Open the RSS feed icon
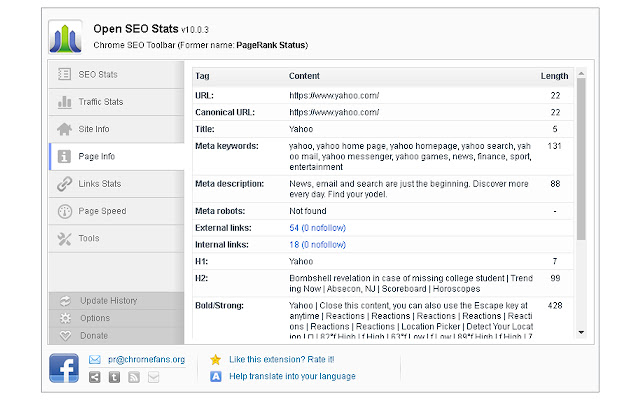The height and width of the screenshot is (400, 640). click(134, 377)
